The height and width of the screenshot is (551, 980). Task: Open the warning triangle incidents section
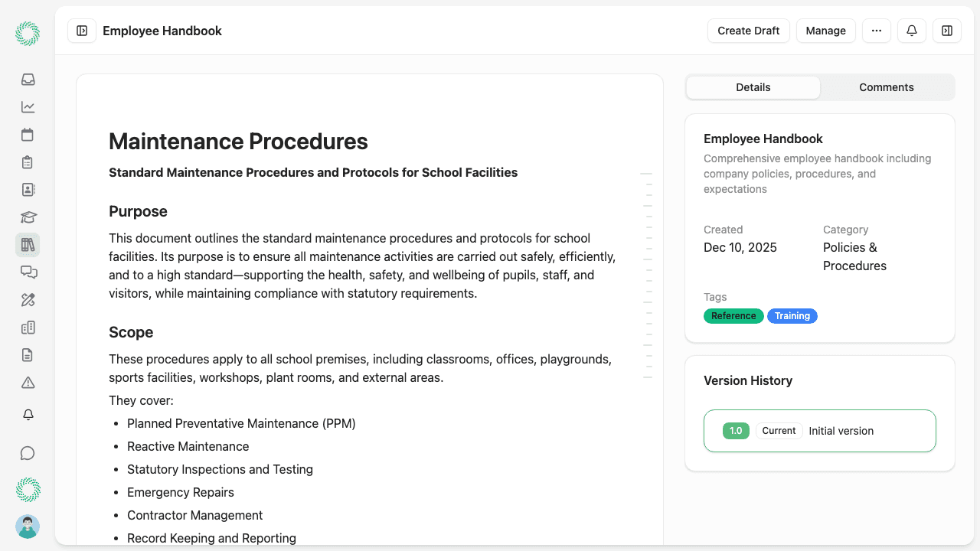point(28,382)
